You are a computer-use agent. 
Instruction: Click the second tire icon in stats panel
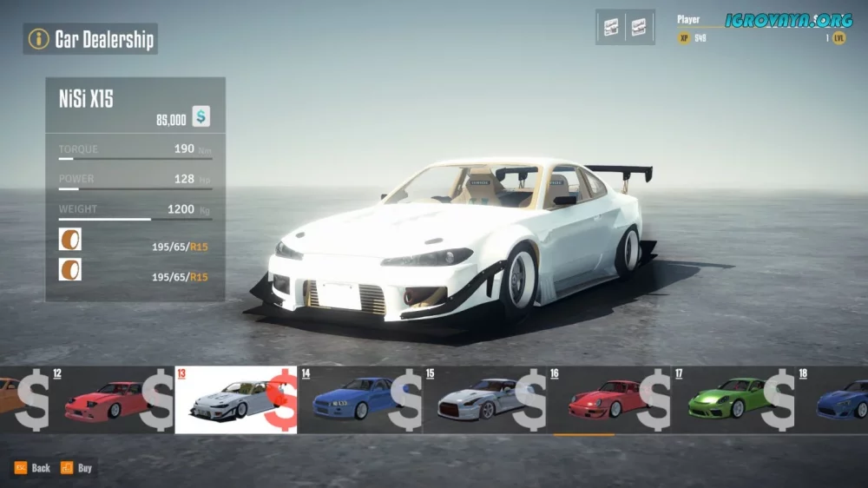[x=70, y=269]
